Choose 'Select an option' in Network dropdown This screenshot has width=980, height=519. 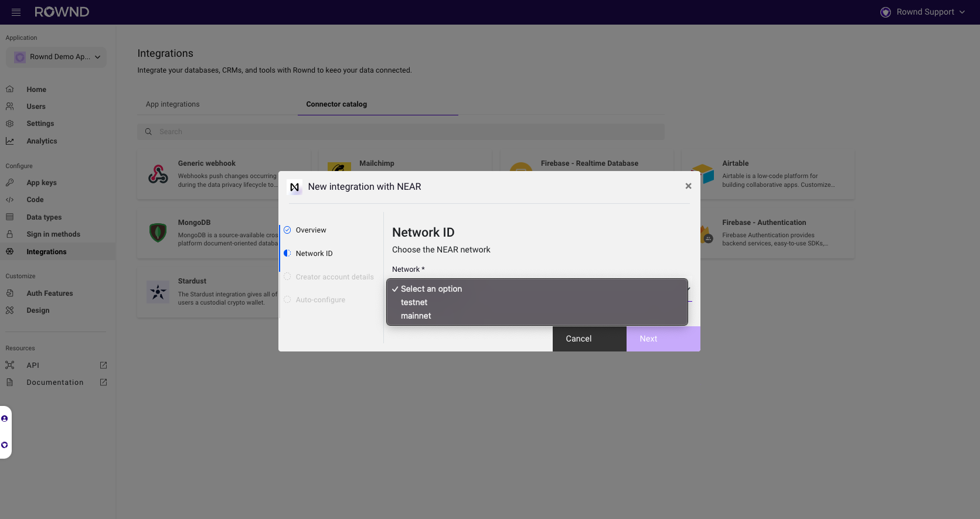point(537,289)
